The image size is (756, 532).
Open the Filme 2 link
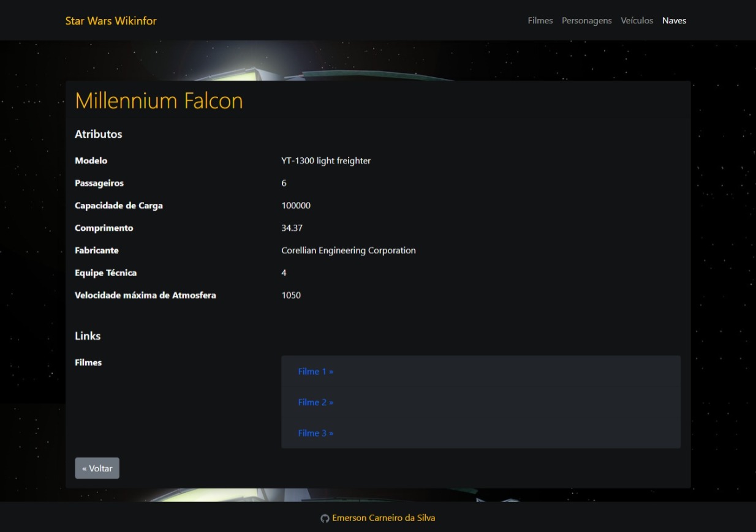[315, 402]
